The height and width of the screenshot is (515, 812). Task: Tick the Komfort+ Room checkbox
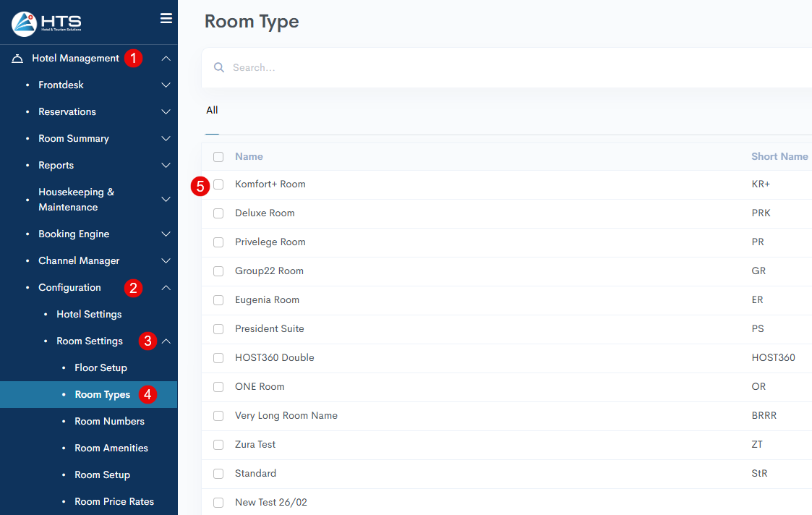tap(218, 184)
